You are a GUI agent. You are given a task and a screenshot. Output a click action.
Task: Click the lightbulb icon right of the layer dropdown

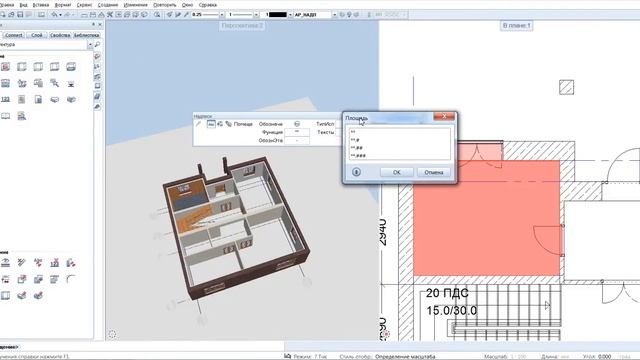click(x=349, y=15)
